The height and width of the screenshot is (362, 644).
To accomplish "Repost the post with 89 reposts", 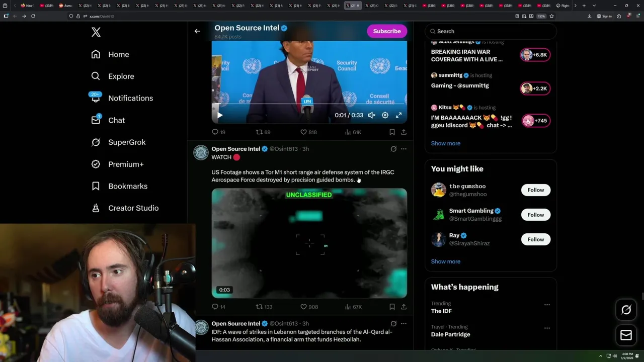I will [x=263, y=132].
